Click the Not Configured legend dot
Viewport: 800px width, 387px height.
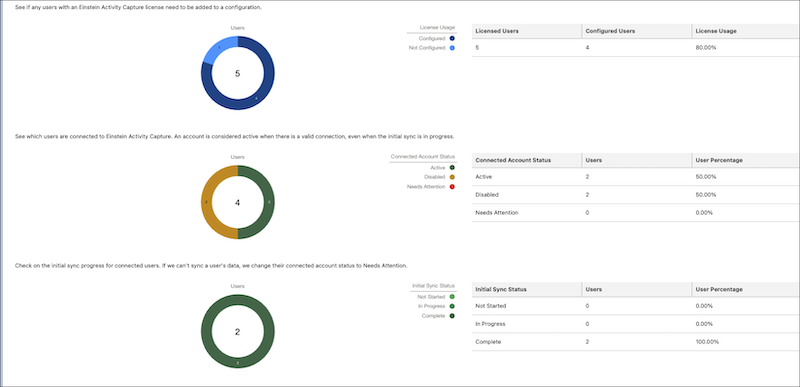tap(452, 48)
